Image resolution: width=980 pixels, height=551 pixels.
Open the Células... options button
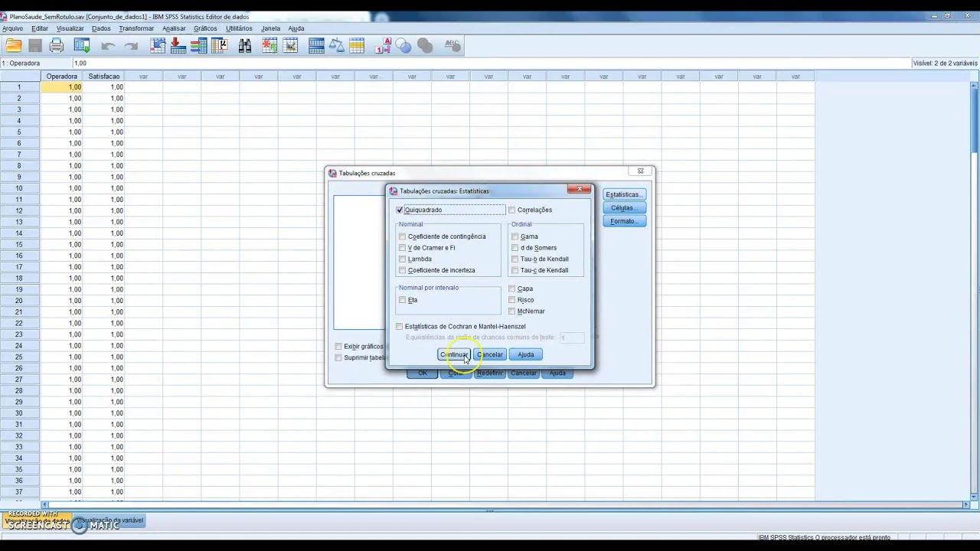coord(624,208)
